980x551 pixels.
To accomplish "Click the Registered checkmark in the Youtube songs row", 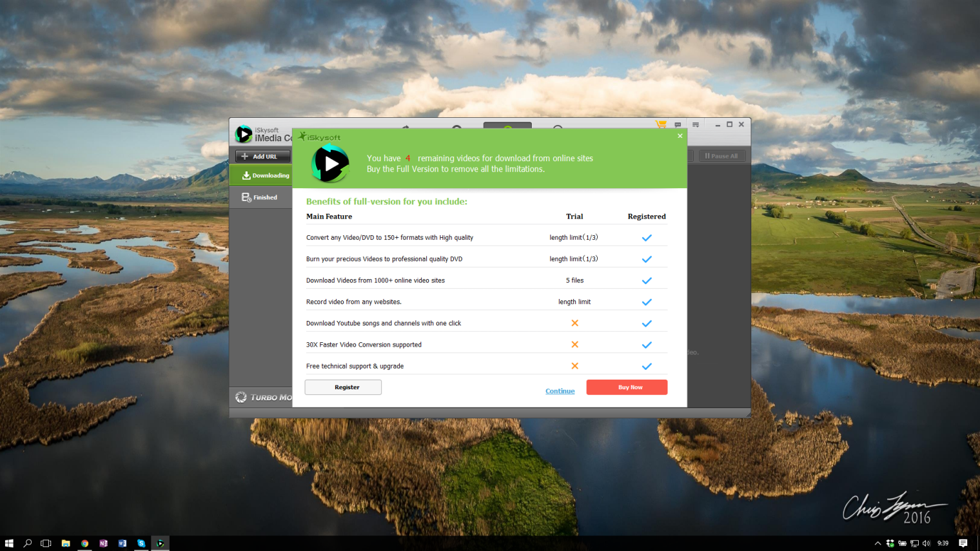I will [x=647, y=324].
